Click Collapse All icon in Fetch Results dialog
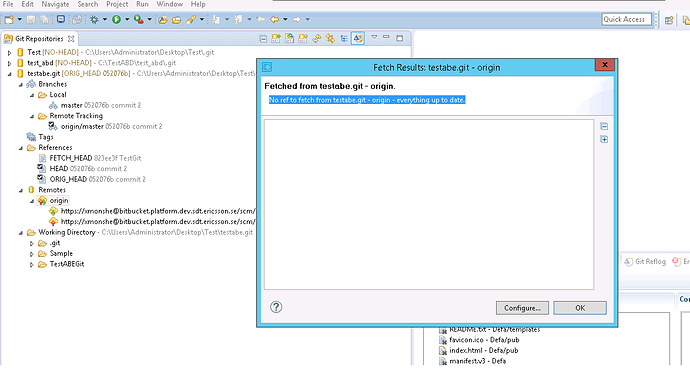This screenshot has width=690, height=390. pos(604,126)
